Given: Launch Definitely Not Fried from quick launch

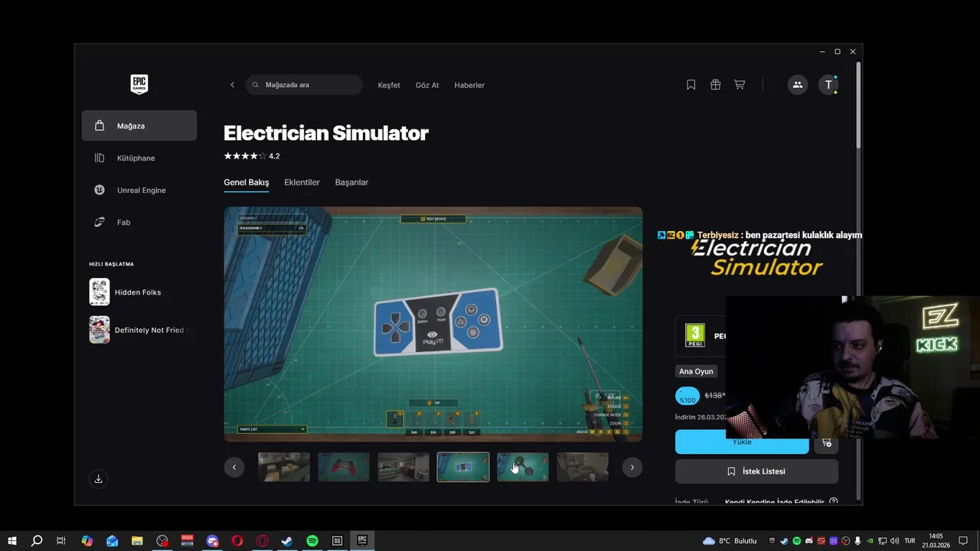Looking at the screenshot, I should 139,330.
